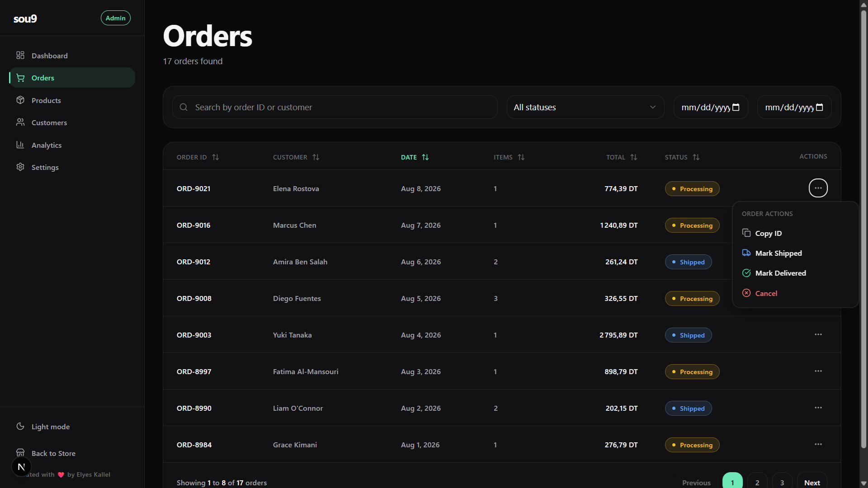Click the order search field
The height and width of the screenshot is (488, 868).
tap(335, 107)
